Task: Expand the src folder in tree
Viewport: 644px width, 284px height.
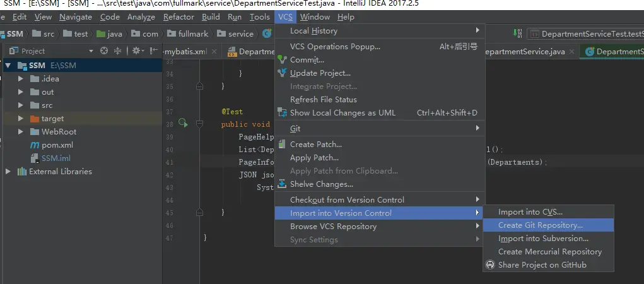Action: coord(21,105)
